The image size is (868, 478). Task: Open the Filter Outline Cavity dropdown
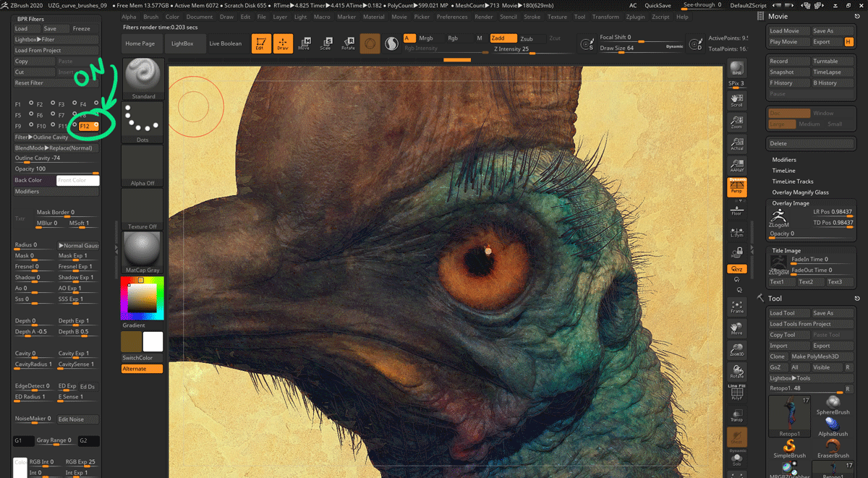coord(56,137)
